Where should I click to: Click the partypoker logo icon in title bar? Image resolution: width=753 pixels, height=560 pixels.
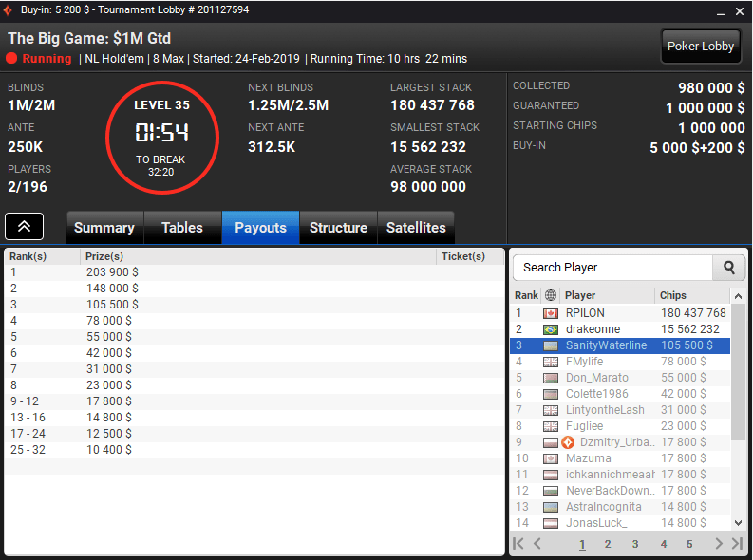coord(8,10)
